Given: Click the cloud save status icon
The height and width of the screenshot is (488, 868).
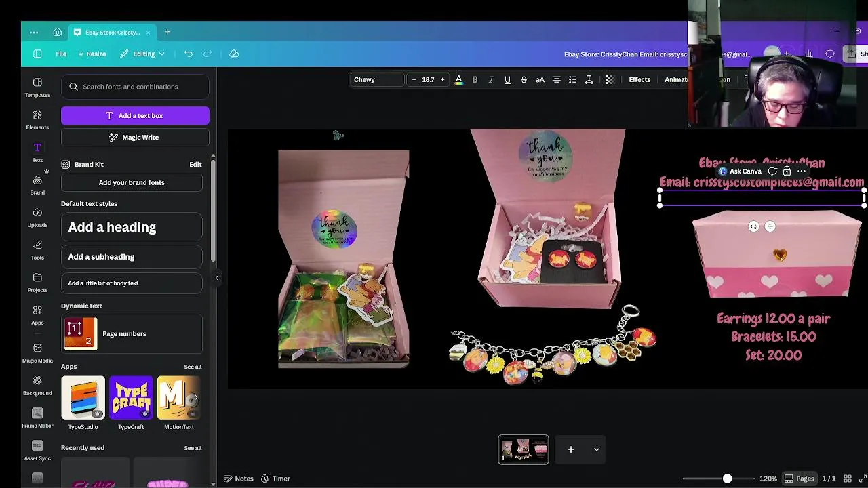Looking at the screenshot, I should pos(234,54).
